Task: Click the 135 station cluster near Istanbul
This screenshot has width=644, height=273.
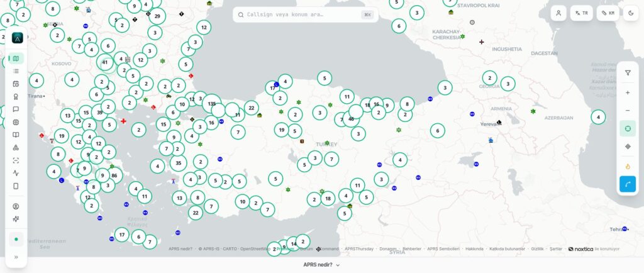Action: coord(211,103)
